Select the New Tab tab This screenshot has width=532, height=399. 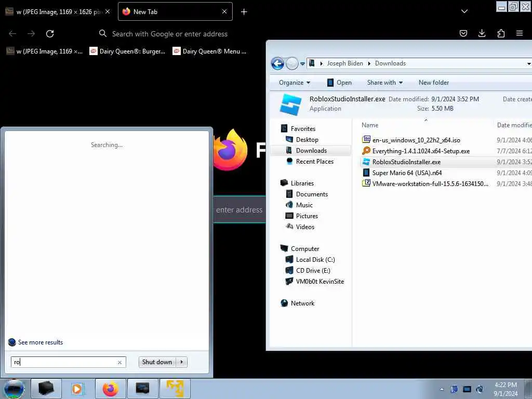[175, 12]
